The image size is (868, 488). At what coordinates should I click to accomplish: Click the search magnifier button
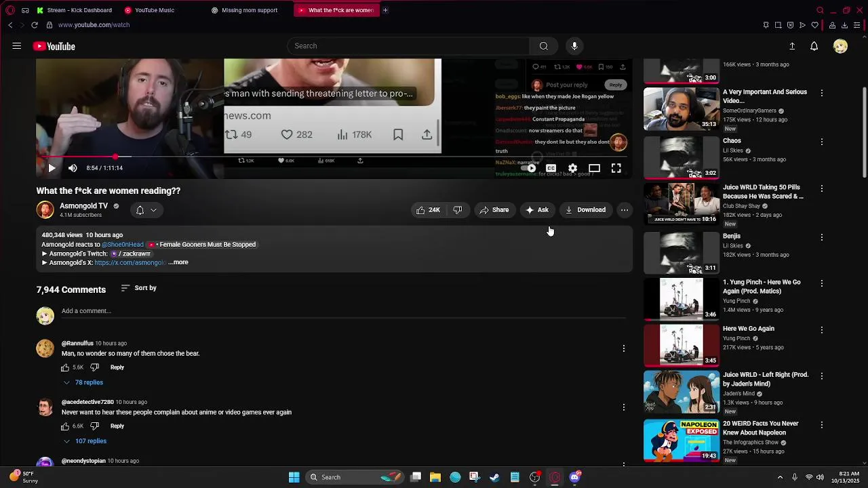click(543, 46)
